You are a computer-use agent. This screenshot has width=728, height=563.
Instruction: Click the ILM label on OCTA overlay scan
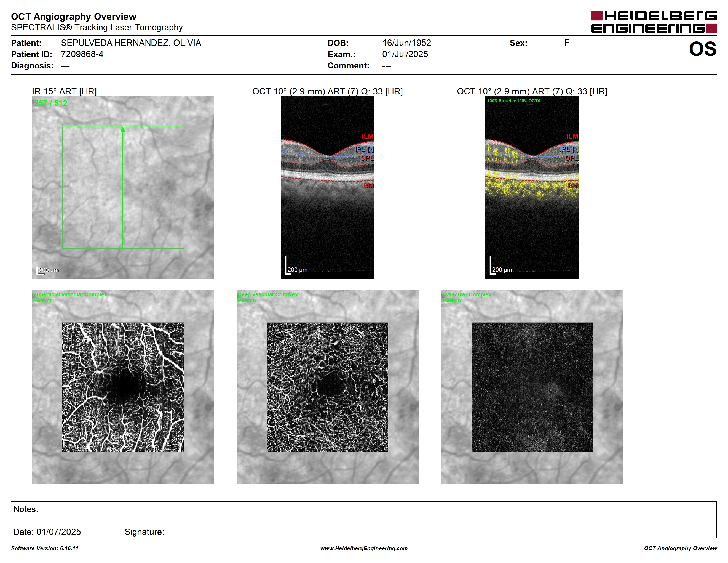tap(572, 136)
